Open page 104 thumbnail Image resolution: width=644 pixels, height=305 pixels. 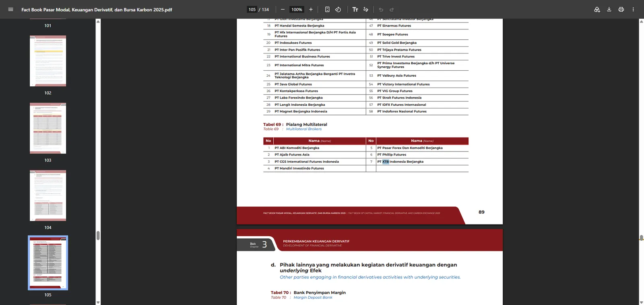click(48, 195)
